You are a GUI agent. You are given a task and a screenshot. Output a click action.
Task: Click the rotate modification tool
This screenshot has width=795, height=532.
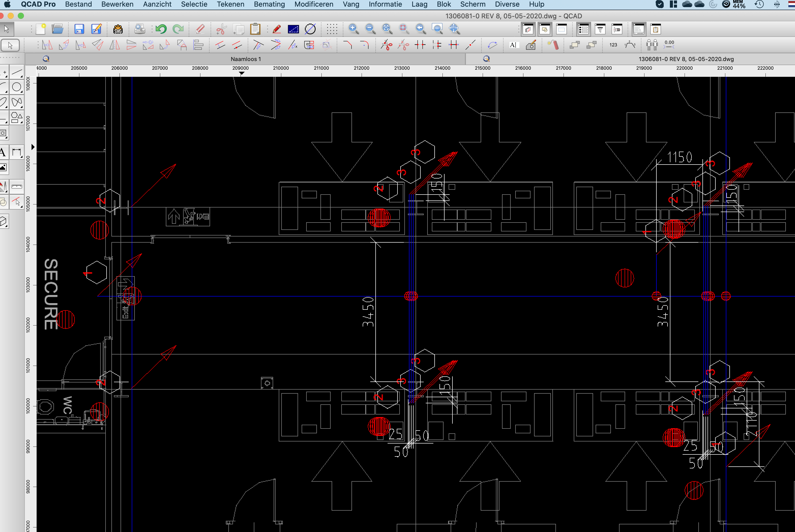(x=64, y=45)
